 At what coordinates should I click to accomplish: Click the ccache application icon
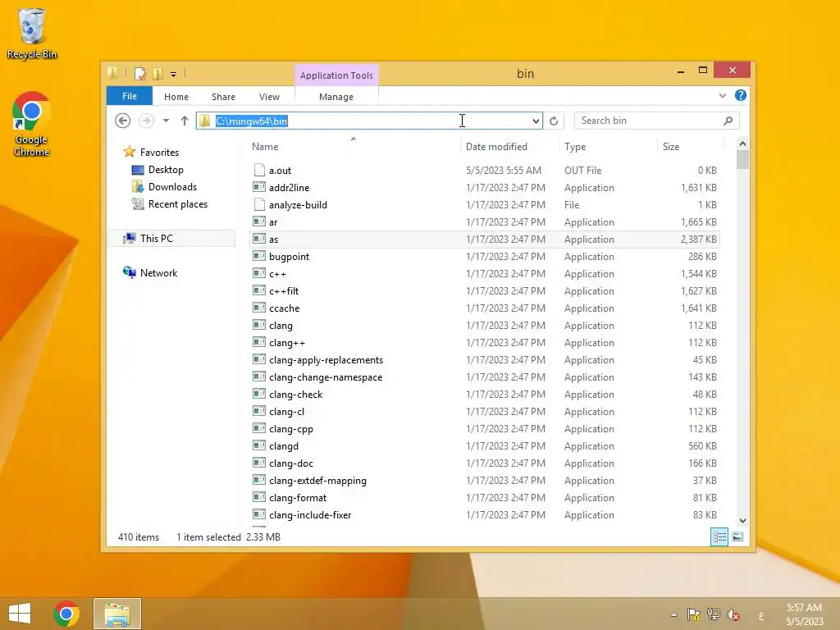point(259,308)
